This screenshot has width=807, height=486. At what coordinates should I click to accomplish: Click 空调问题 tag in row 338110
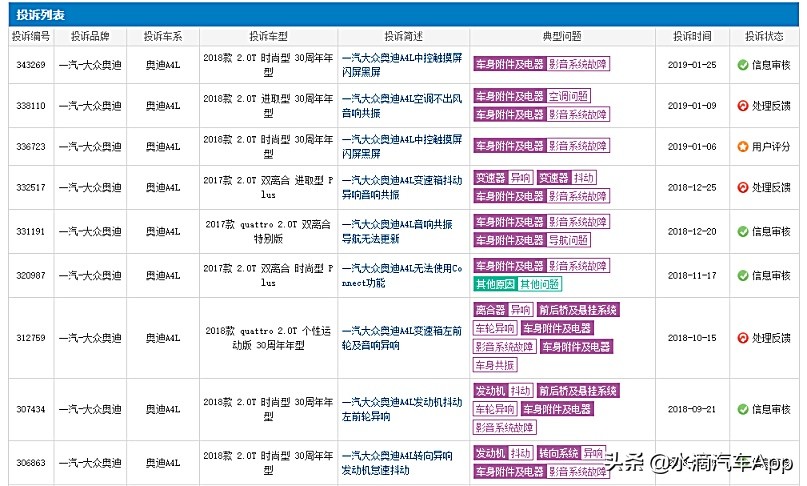point(568,96)
